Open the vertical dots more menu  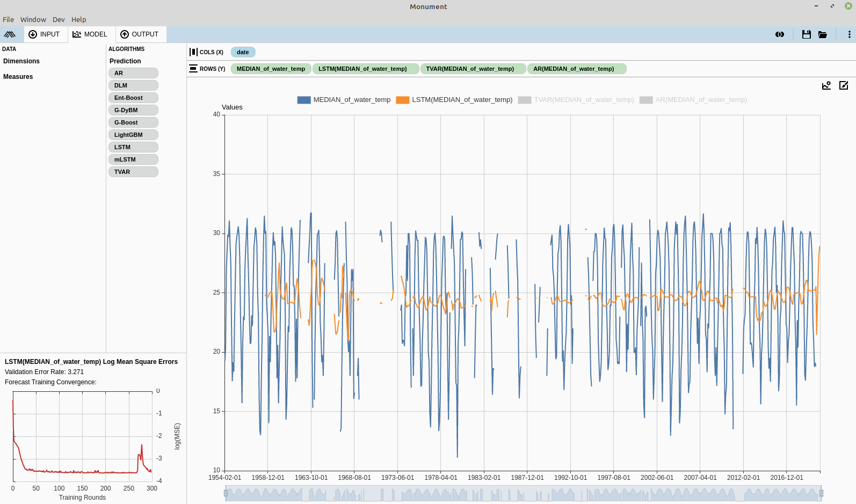click(849, 34)
